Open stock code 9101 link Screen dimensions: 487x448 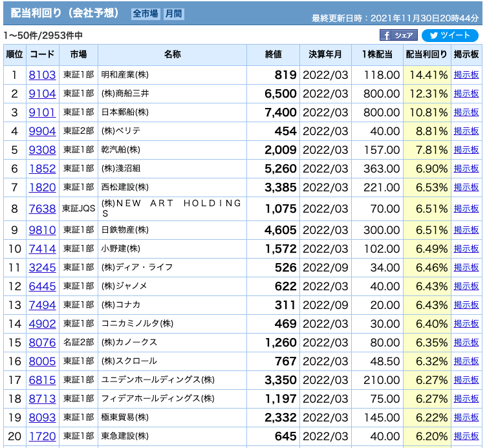[42, 112]
